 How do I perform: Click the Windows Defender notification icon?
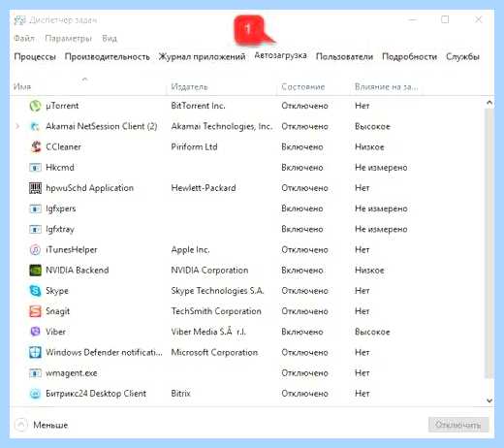click(x=35, y=352)
